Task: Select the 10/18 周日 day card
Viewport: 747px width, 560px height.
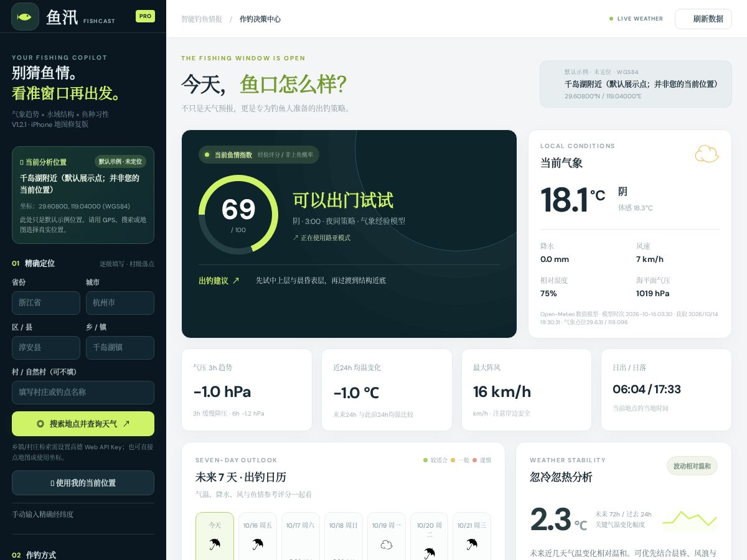Action: [x=344, y=536]
